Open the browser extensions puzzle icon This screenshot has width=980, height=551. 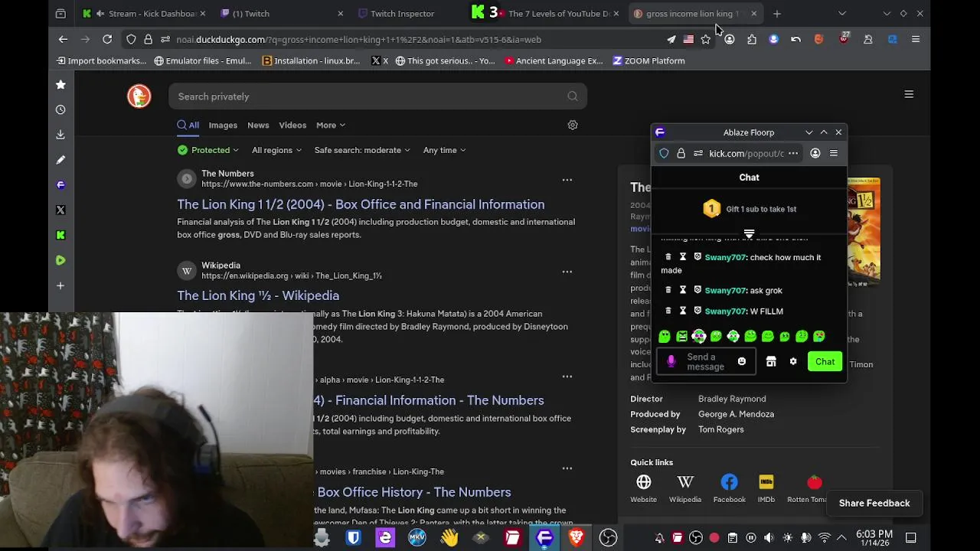click(752, 39)
